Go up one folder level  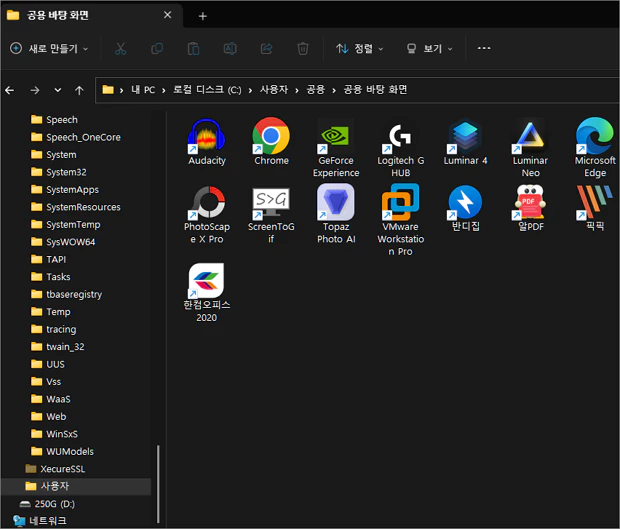pos(79,91)
